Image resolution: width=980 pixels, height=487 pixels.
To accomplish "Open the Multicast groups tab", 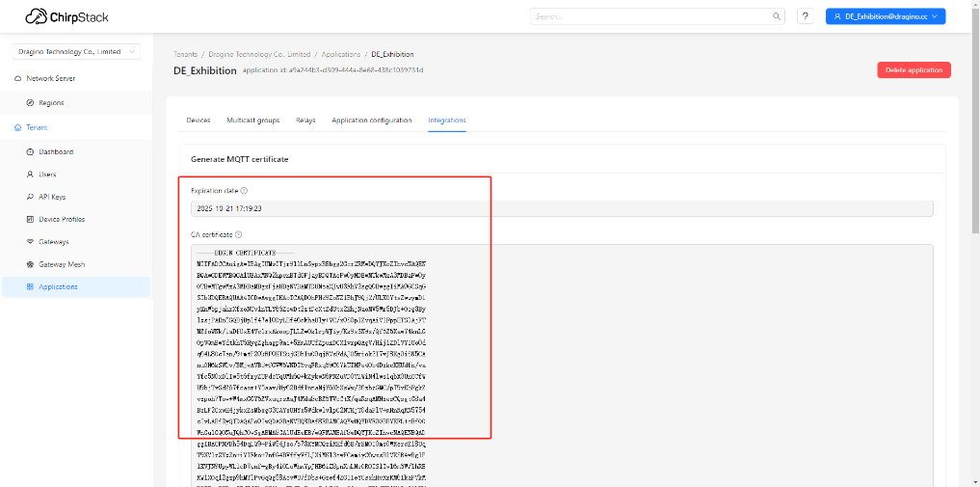I will point(252,121).
